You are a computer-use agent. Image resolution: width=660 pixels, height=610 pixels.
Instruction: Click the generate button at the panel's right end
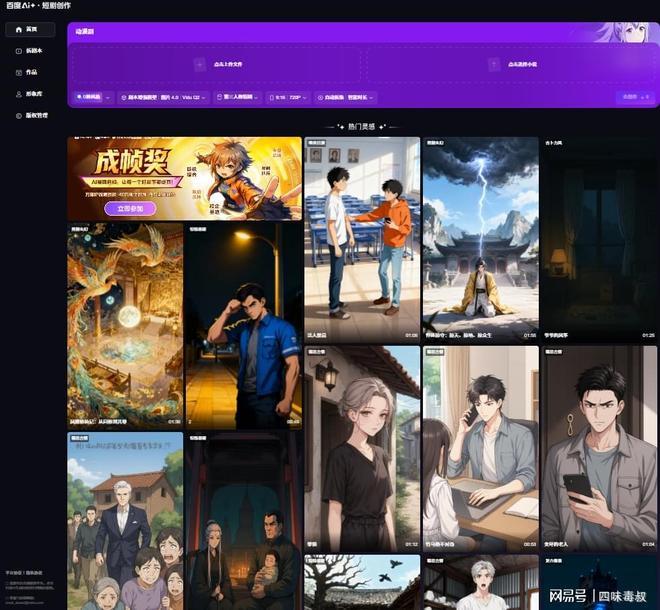click(635, 97)
